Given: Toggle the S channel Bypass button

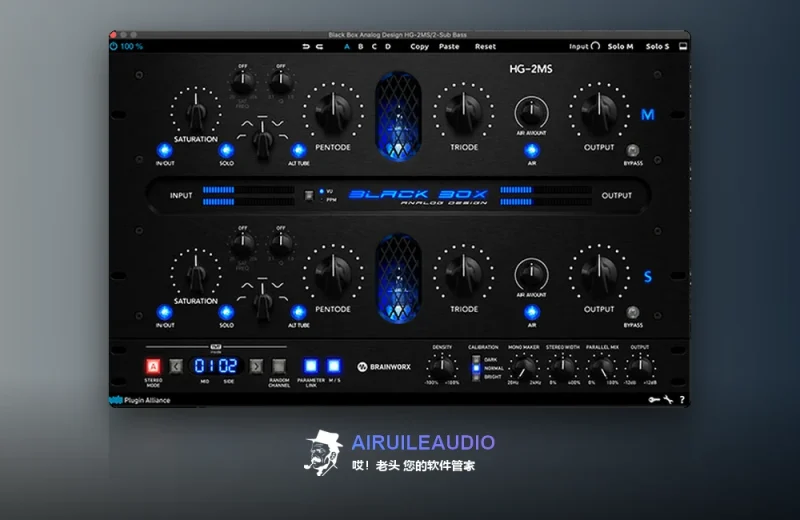Looking at the screenshot, I should (x=633, y=312).
